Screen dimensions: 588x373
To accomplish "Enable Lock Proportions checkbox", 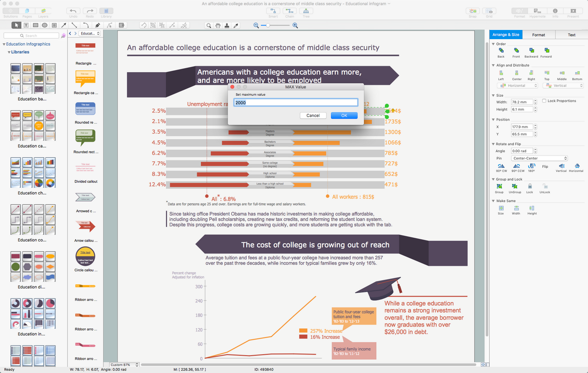I will (544, 101).
